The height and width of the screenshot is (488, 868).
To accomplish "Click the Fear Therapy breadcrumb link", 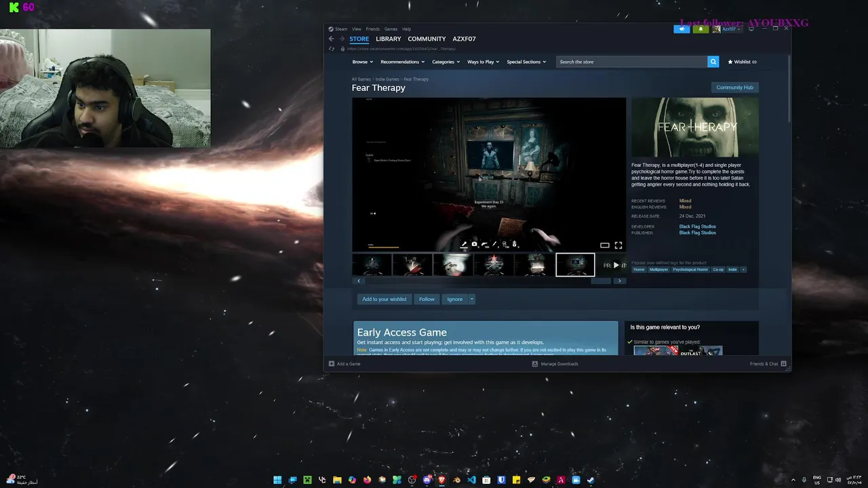I will 416,79.
